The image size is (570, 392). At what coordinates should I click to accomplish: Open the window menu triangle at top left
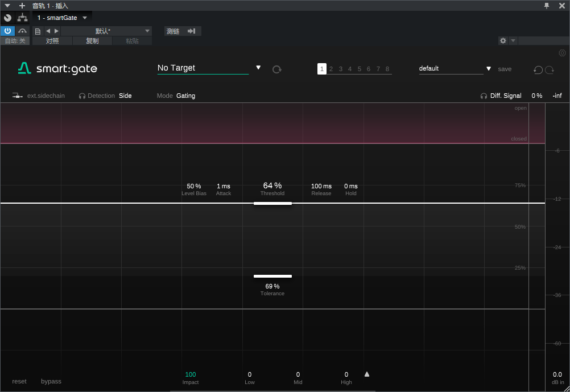point(7,6)
